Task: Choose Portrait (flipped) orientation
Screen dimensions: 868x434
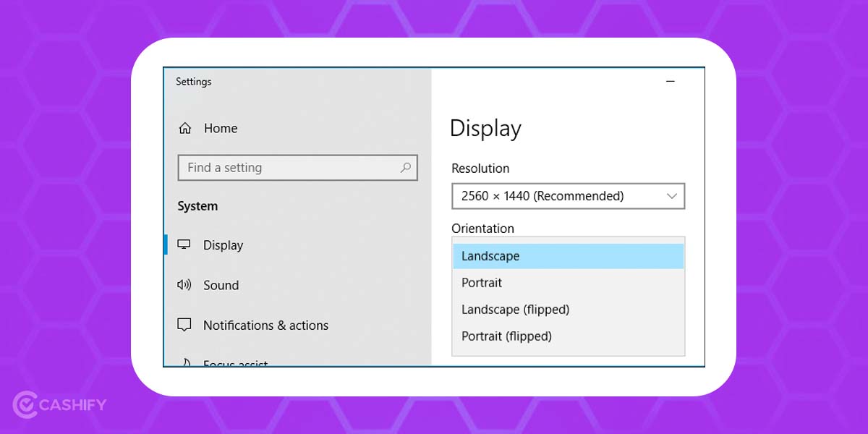Action: (x=568, y=336)
